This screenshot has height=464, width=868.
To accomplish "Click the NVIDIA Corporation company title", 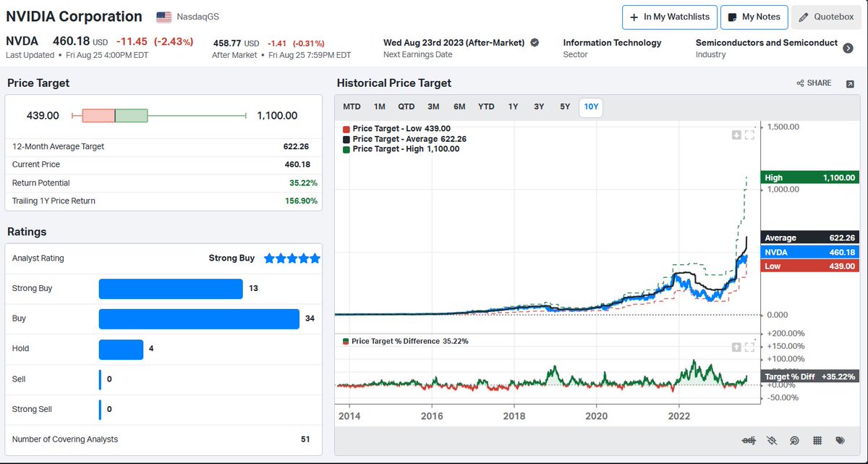I will [75, 17].
